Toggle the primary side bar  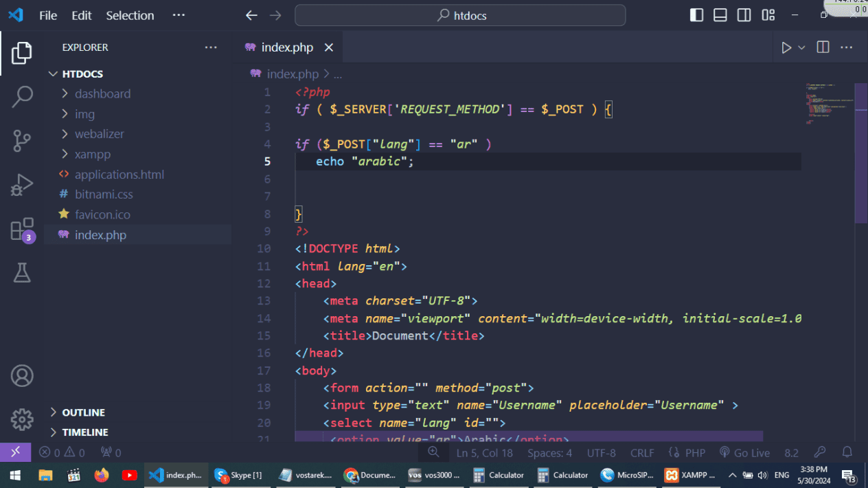pyautogui.click(x=696, y=15)
